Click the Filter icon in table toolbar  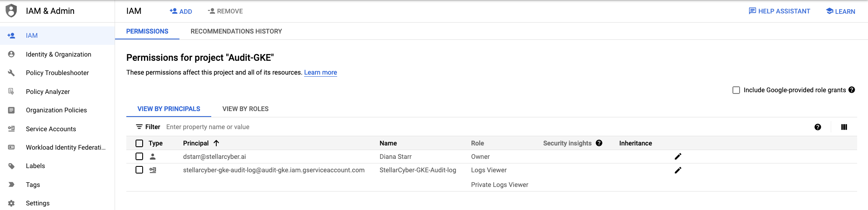(x=139, y=127)
